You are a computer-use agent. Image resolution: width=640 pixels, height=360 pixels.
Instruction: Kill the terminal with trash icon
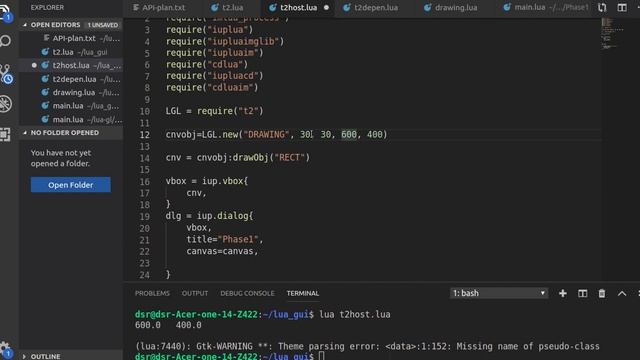tap(602, 293)
